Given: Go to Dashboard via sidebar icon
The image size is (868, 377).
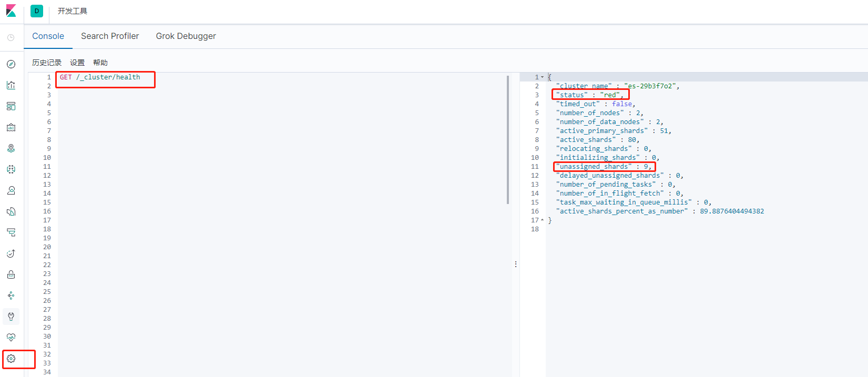Looking at the screenshot, I should (x=11, y=106).
